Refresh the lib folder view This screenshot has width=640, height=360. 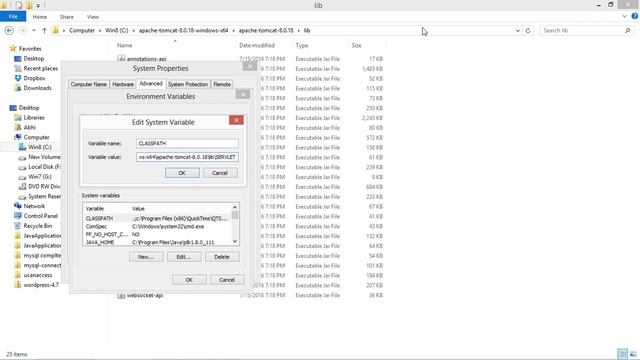pos(528,31)
